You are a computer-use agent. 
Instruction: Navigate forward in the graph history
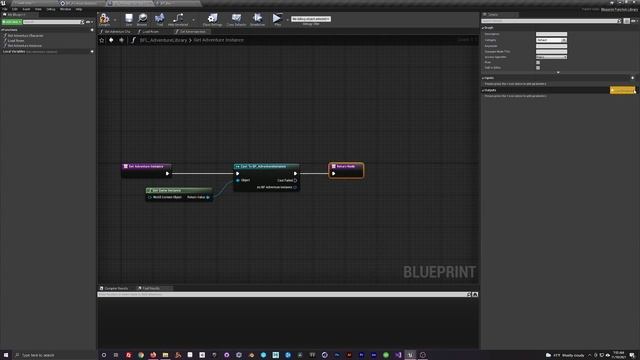click(x=121, y=40)
